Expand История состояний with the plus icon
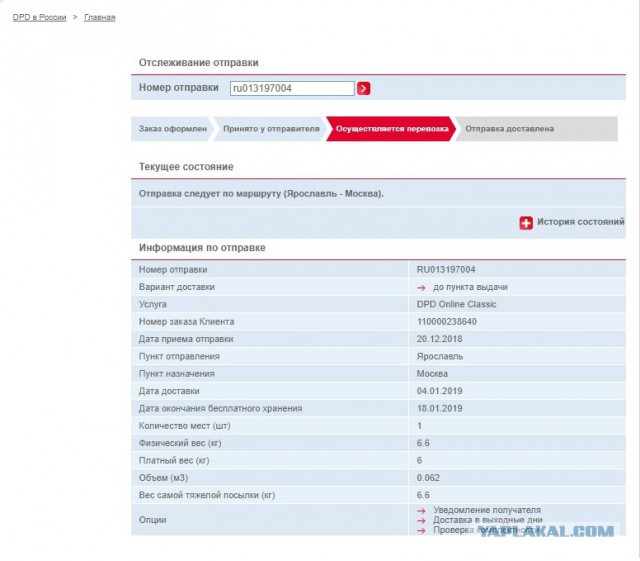Screen dimensions: 640x561 click(526, 223)
